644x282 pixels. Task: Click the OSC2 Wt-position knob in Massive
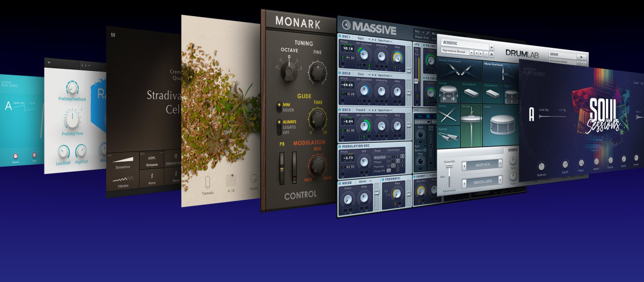tap(365, 90)
